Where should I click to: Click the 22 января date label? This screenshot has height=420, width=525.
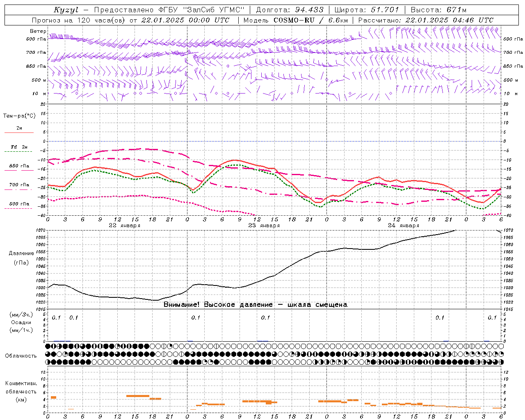point(124,226)
